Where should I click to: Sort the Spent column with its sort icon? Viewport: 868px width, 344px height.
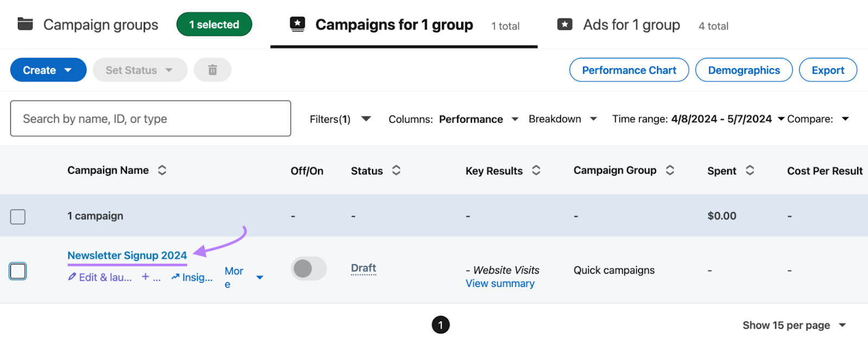coord(750,170)
